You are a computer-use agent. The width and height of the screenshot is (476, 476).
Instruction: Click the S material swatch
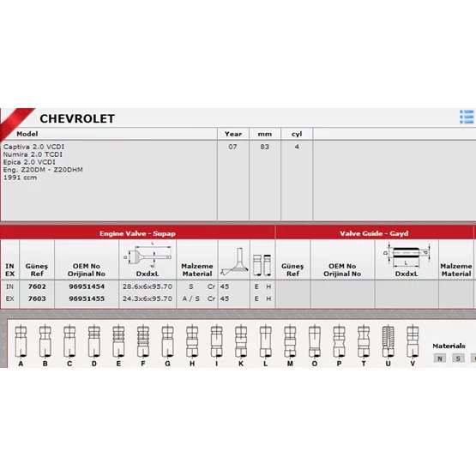pyautogui.click(x=458, y=359)
